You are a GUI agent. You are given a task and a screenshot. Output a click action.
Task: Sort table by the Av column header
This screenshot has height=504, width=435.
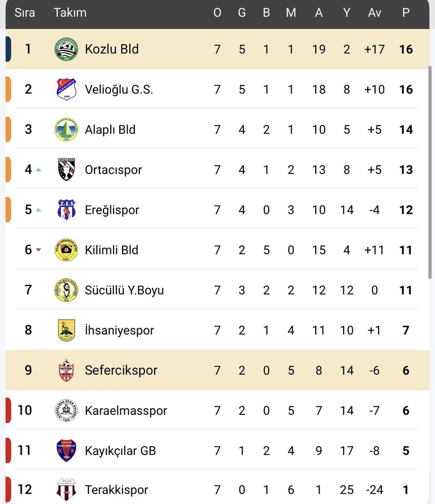coord(375,12)
